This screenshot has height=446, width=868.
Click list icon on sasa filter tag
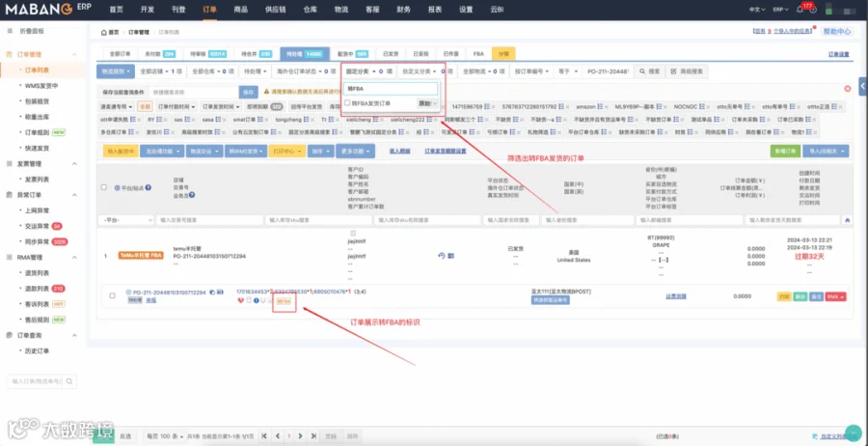(219, 119)
